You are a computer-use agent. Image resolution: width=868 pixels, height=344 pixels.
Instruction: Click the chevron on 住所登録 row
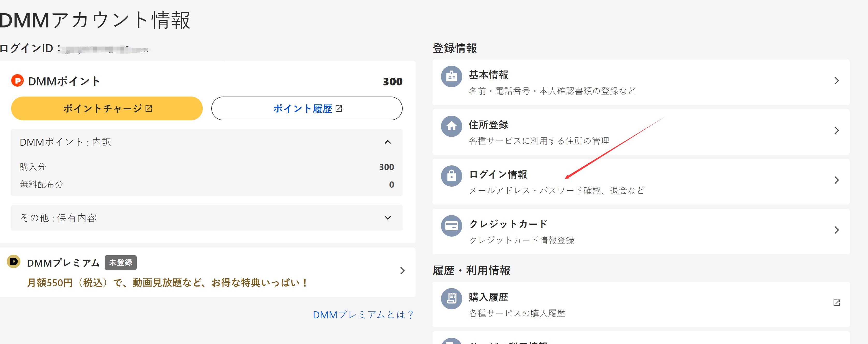pyautogui.click(x=837, y=130)
